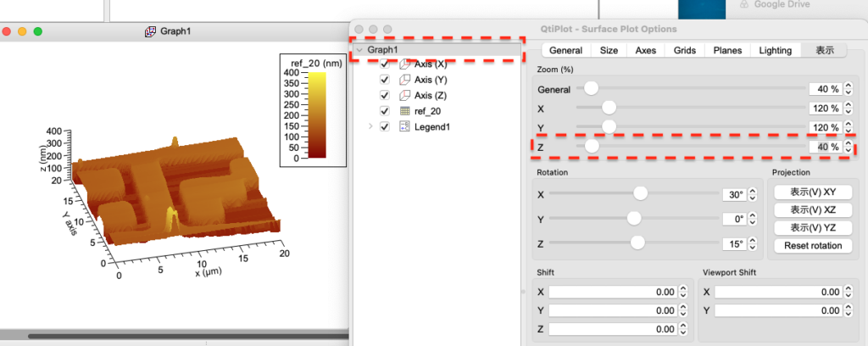Collapse the Graph1 tree node
868x346 pixels.
click(359, 50)
